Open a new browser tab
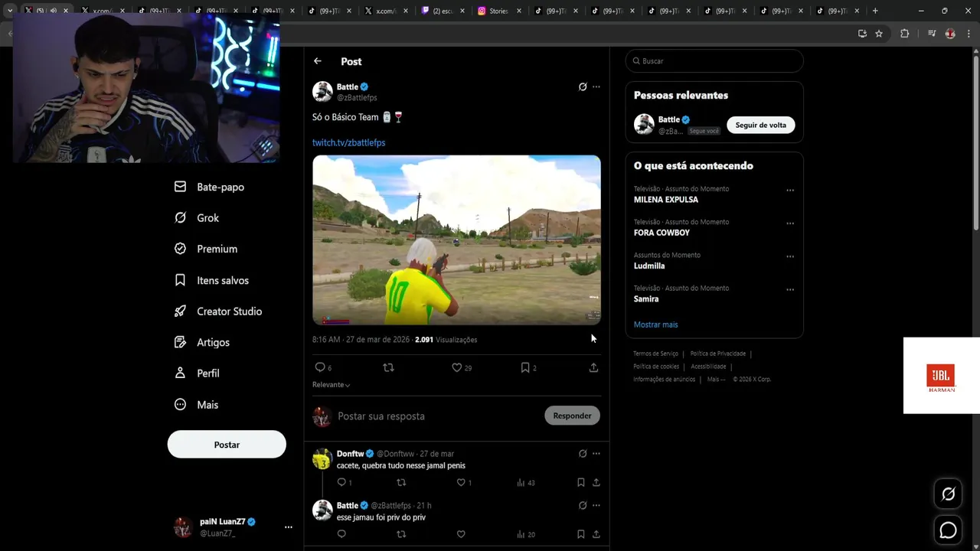 pyautogui.click(x=875, y=11)
